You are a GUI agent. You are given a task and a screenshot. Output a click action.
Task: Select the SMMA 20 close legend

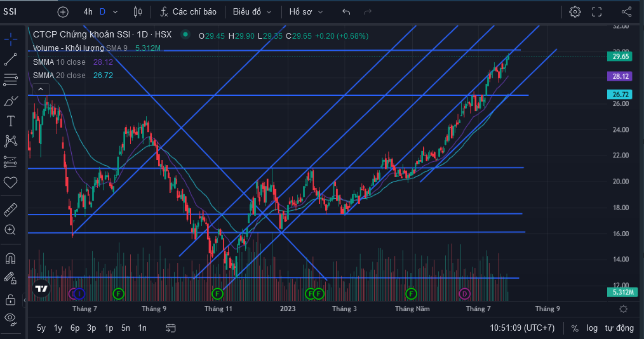(x=59, y=76)
